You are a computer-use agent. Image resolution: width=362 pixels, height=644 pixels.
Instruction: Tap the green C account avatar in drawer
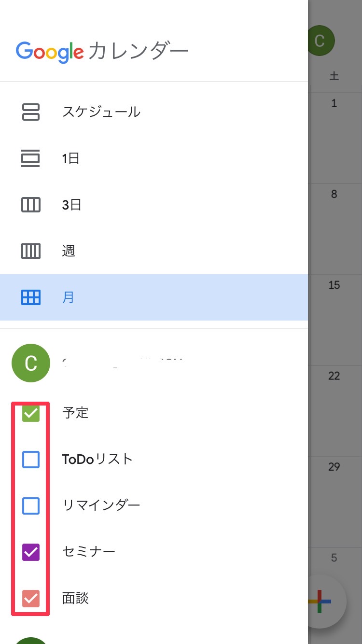tap(31, 363)
